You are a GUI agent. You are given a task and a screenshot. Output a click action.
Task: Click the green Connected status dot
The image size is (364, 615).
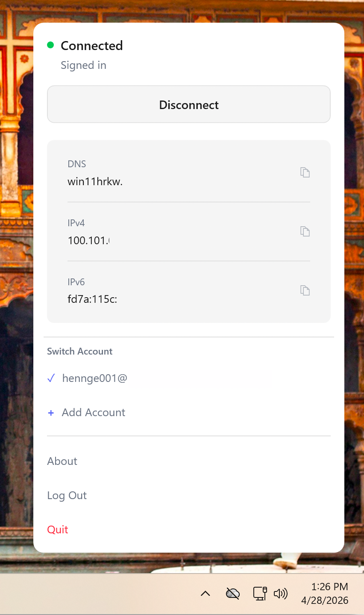point(50,45)
